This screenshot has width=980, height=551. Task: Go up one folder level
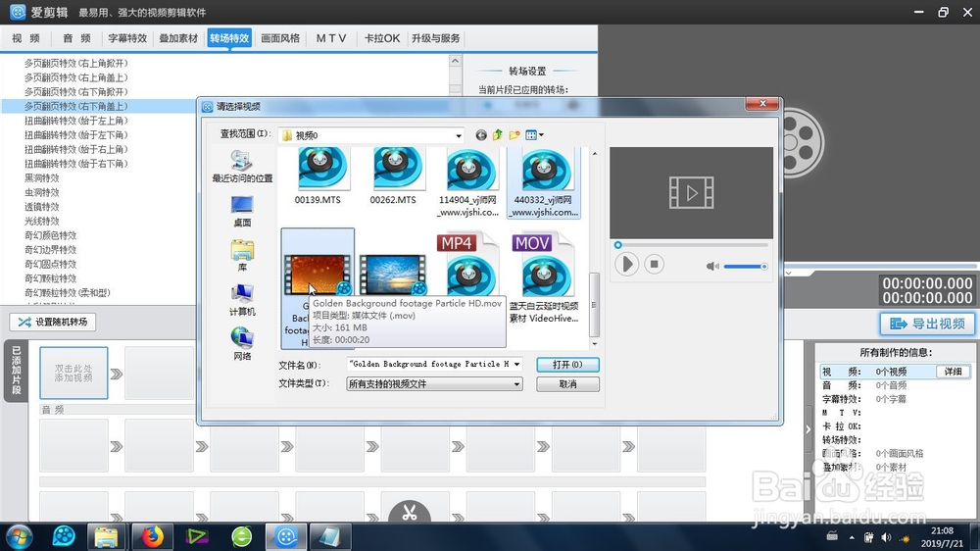pyautogui.click(x=498, y=135)
